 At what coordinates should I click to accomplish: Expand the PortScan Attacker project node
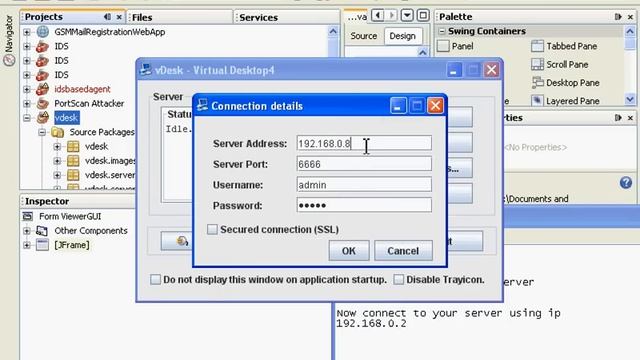[x=27, y=103]
